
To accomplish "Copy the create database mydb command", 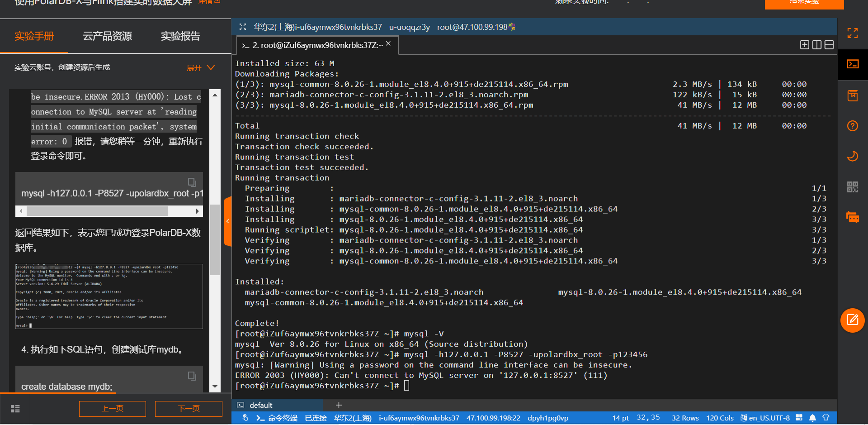I will tap(192, 376).
